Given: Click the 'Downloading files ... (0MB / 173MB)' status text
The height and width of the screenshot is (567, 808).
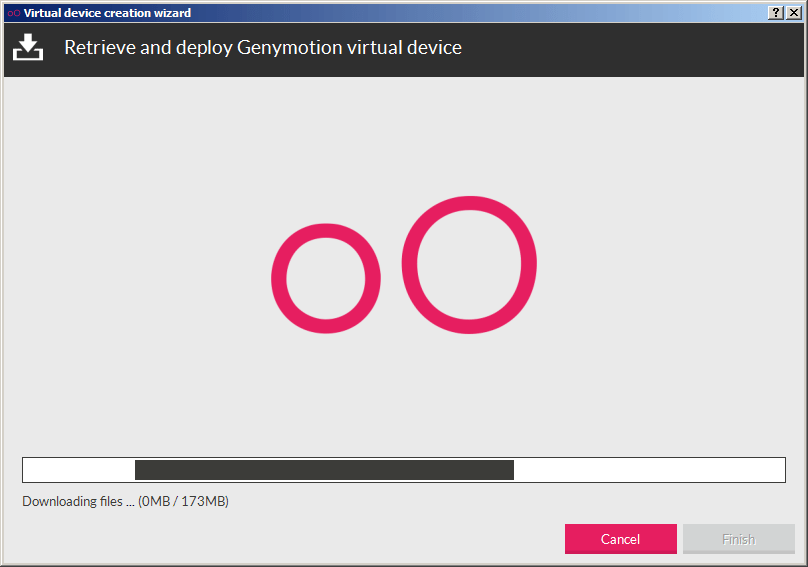Looking at the screenshot, I should [125, 501].
